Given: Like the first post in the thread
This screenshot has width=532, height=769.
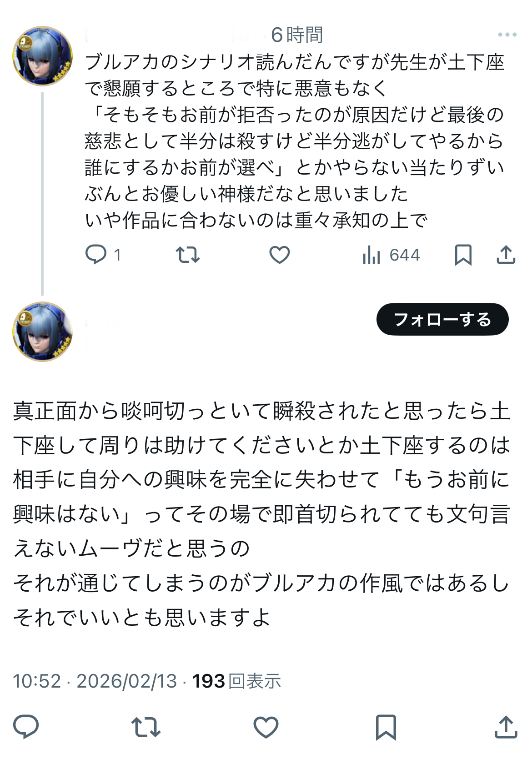Looking at the screenshot, I should coord(279,255).
